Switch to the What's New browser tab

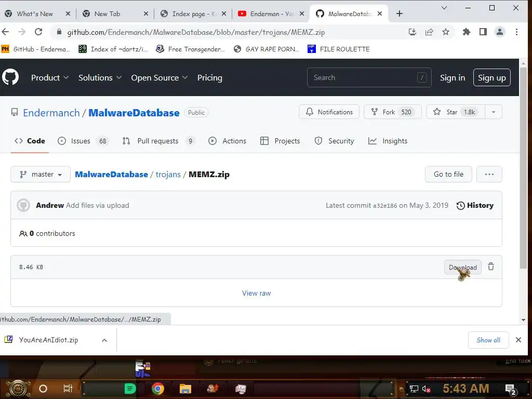point(37,14)
